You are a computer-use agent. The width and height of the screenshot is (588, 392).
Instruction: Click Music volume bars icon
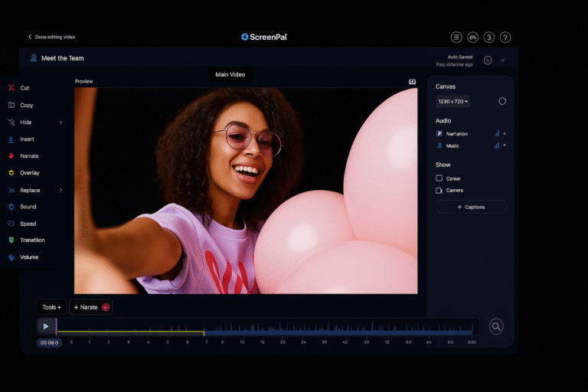pos(496,145)
